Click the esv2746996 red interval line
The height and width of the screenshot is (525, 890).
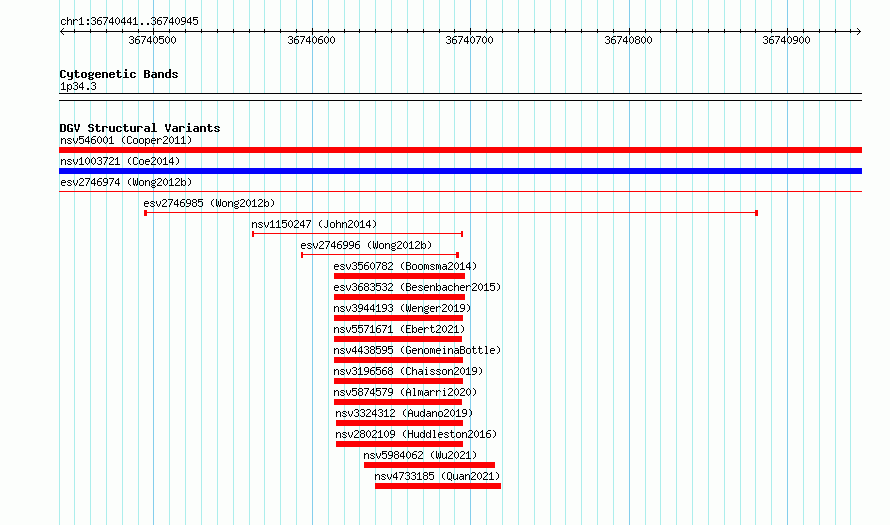click(x=380, y=255)
